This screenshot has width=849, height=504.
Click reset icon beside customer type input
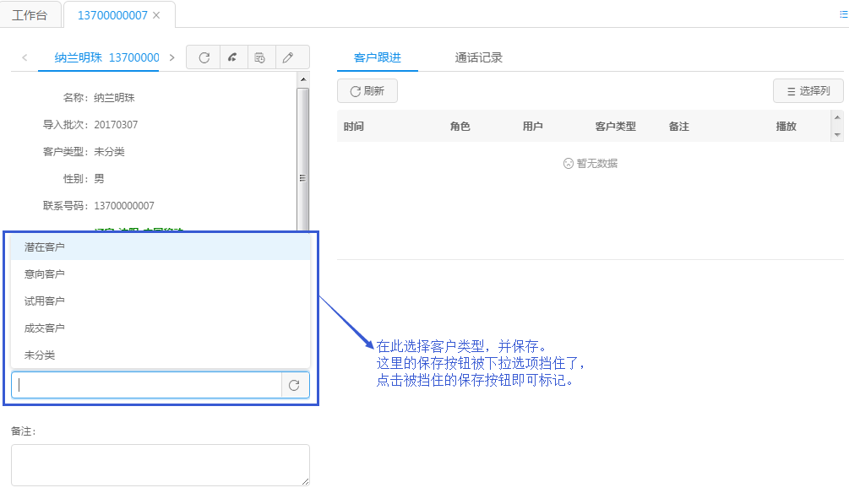point(294,385)
